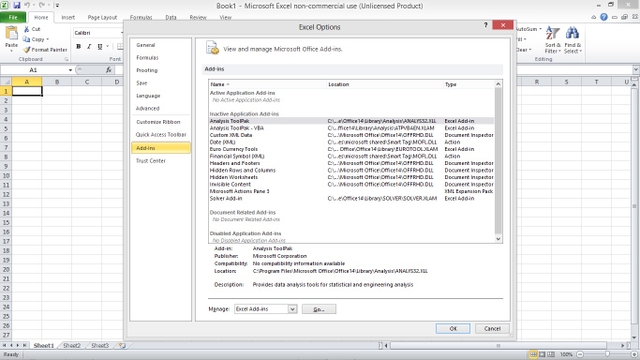Select the Sheet3 worksheet tab

tap(100, 345)
